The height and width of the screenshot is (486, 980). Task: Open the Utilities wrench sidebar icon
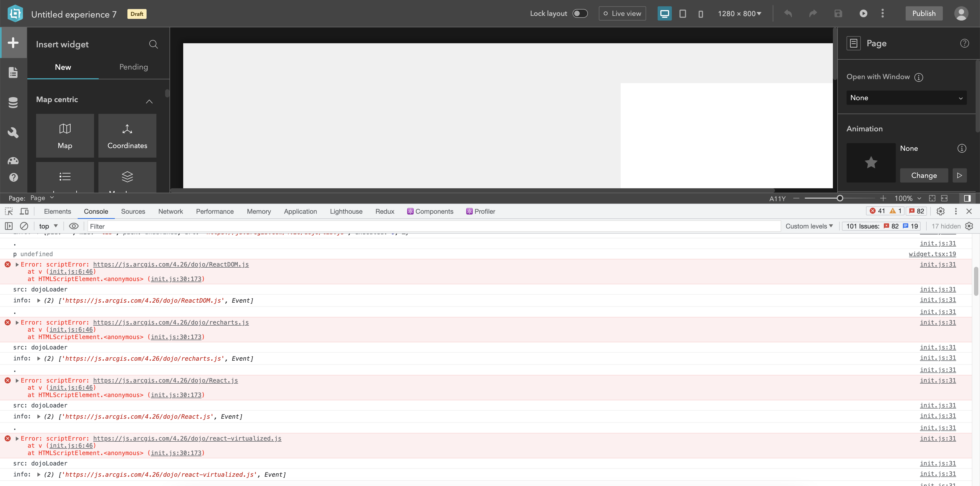point(13,132)
